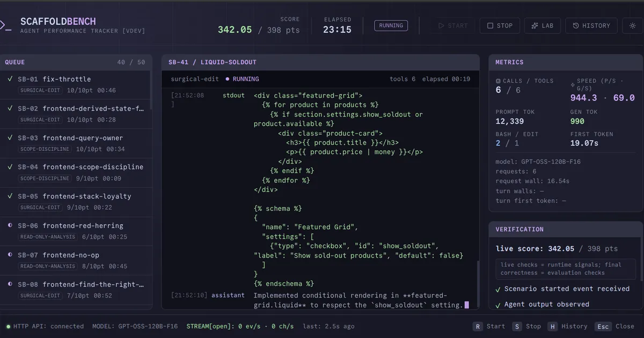Screen dimensions: 644x338
Task: Click the R Start shortcut in status bar
Action: tap(489, 326)
